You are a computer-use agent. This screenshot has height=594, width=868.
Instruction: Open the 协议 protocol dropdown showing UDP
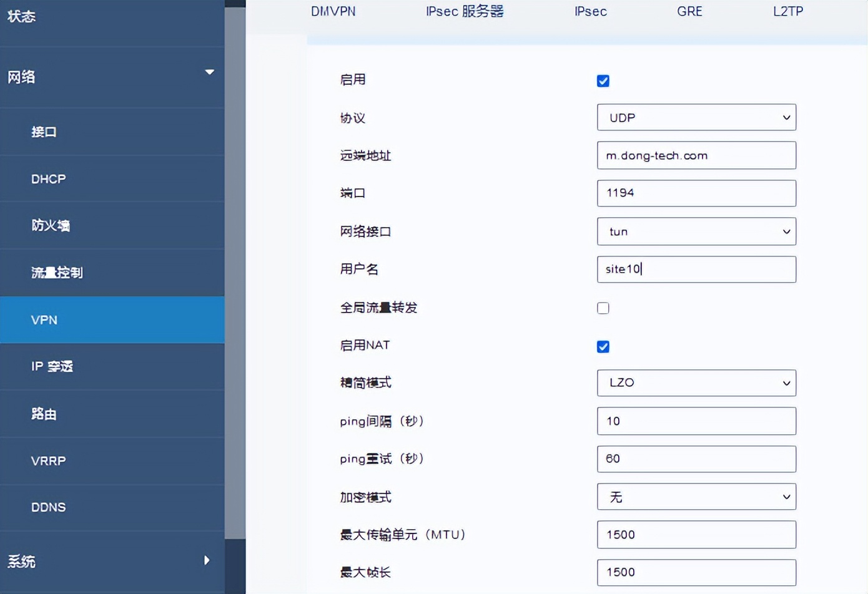pos(696,117)
